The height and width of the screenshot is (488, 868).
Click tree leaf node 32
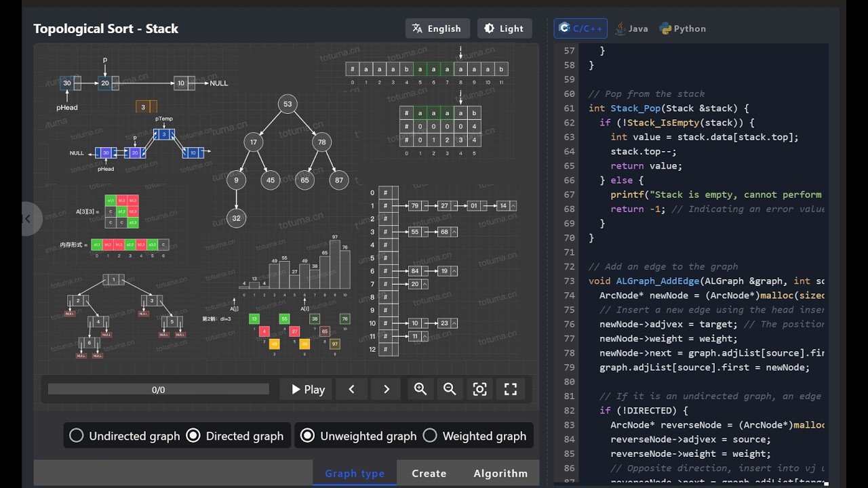click(x=236, y=218)
